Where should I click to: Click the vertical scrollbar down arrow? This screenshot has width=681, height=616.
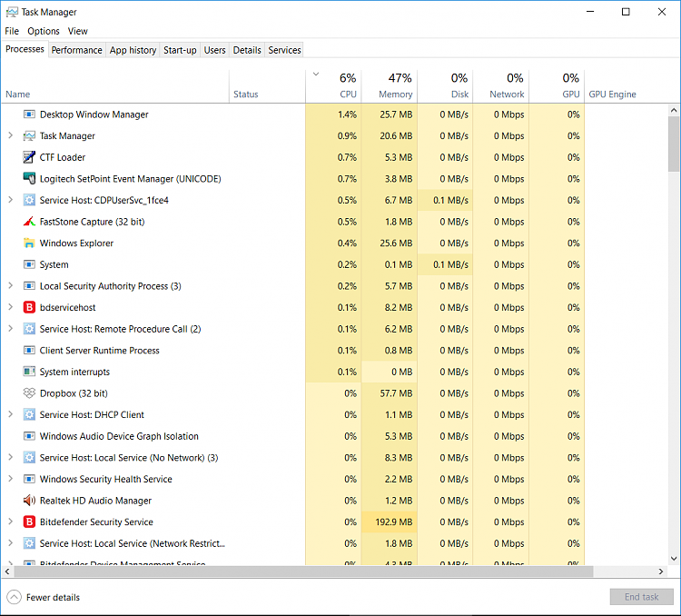click(x=674, y=559)
